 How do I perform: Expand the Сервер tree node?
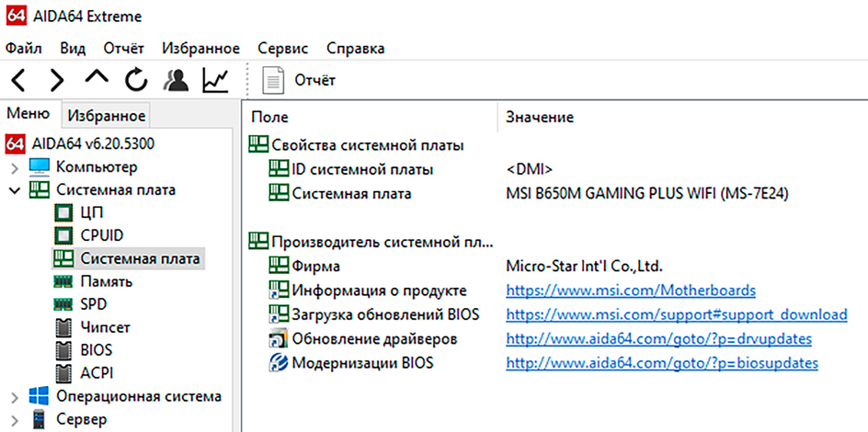tap(15, 420)
